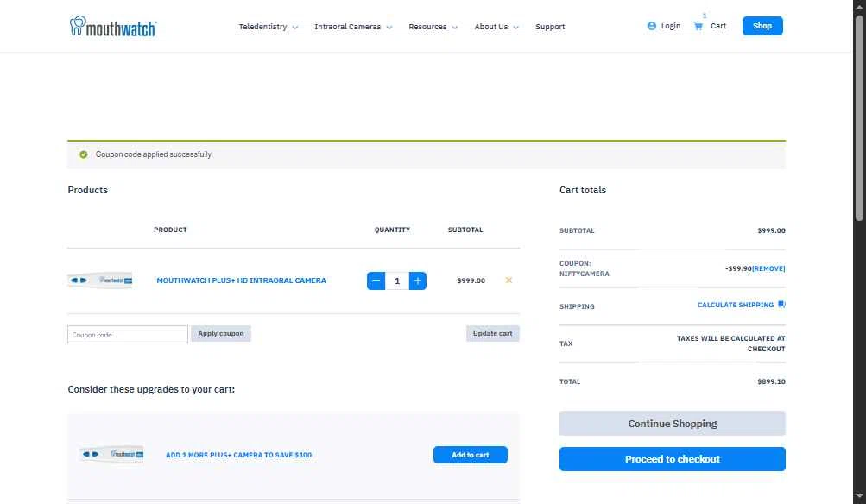Expand the About Us menu chevron
This screenshot has width=866, height=504.
(515, 27)
